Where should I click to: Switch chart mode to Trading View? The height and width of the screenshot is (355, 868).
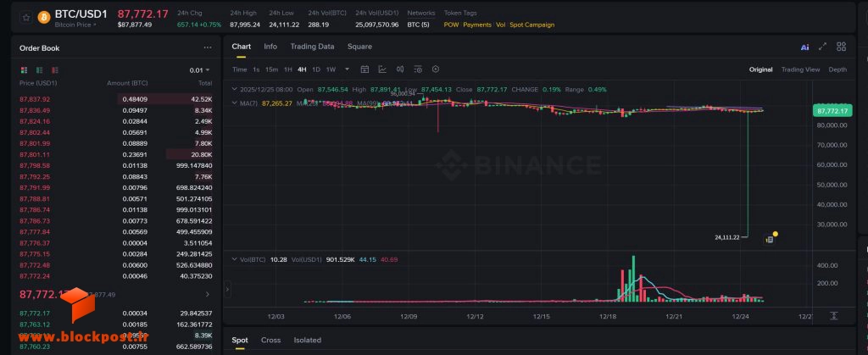pos(800,69)
